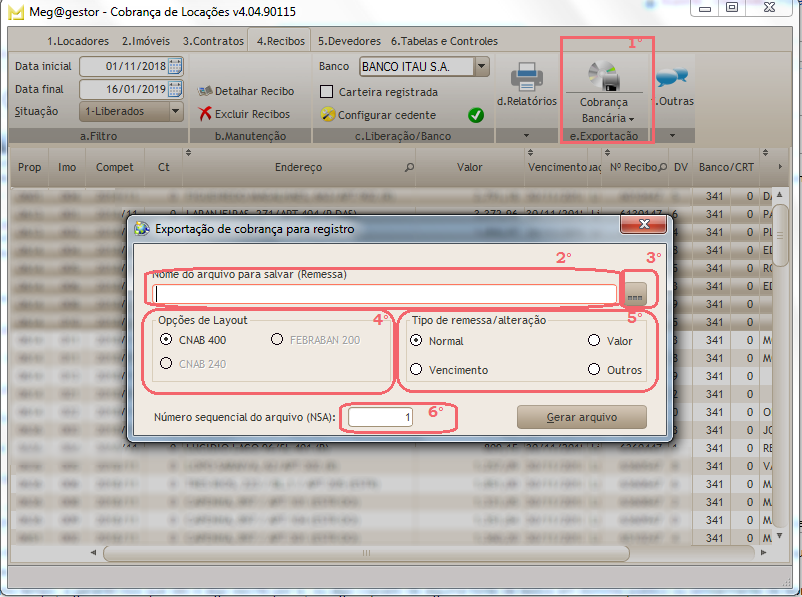Select the Vencimento radio option
The height and width of the screenshot is (597, 802).
[416, 370]
